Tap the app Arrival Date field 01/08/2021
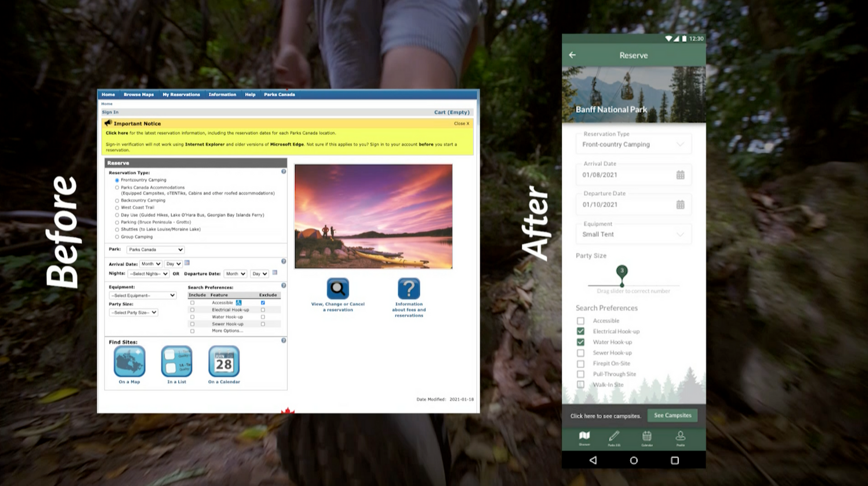 (x=634, y=175)
